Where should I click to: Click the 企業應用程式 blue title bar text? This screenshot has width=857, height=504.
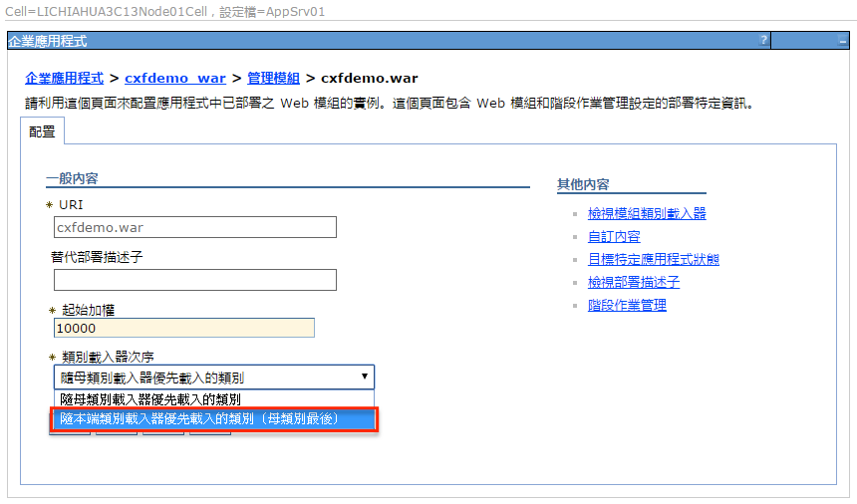coord(48,41)
